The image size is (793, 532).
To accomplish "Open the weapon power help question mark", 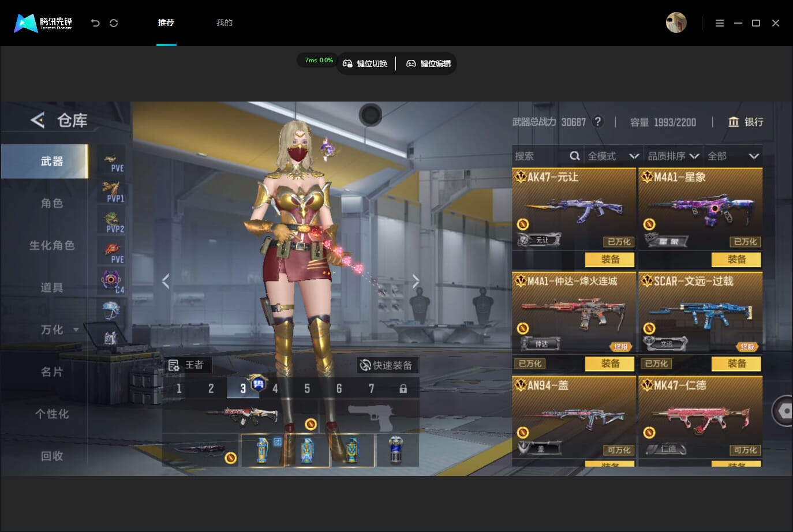I will tap(598, 122).
